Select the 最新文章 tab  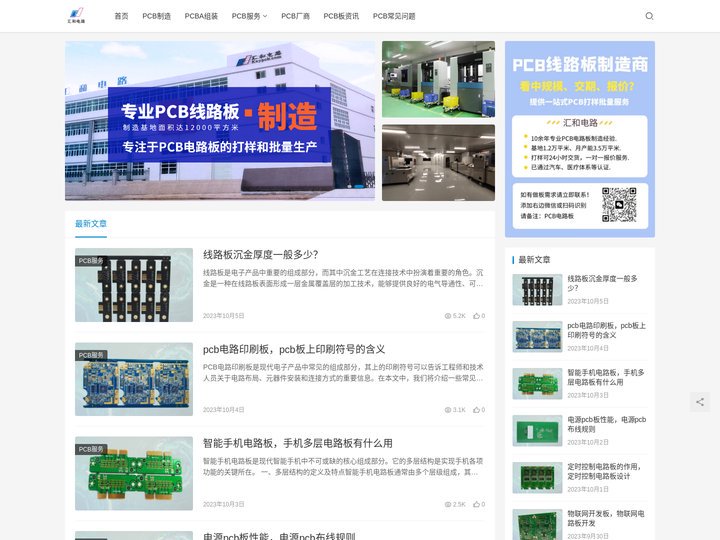91,224
